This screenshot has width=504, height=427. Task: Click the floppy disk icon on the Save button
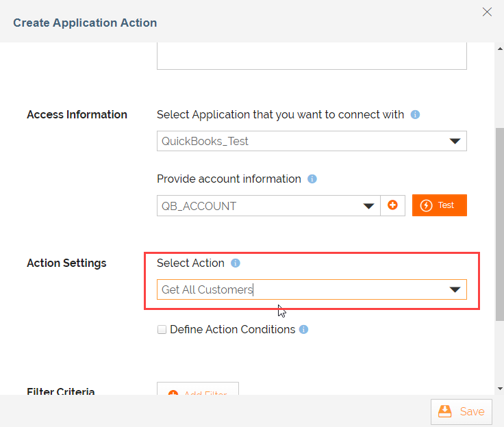(445, 411)
